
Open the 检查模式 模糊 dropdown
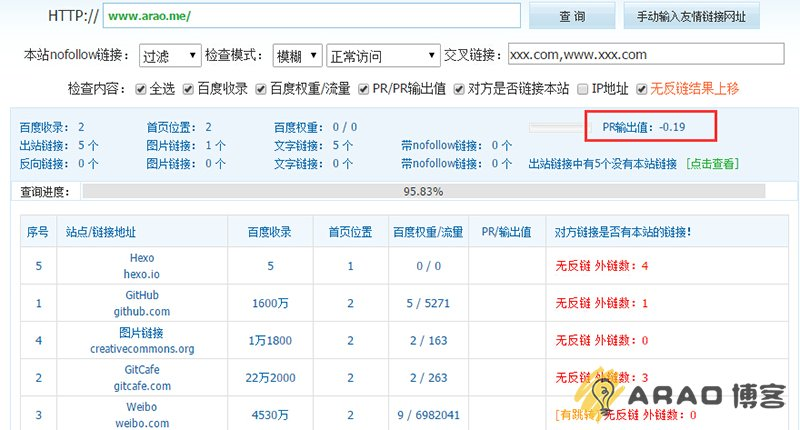click(x=297, y=56)
